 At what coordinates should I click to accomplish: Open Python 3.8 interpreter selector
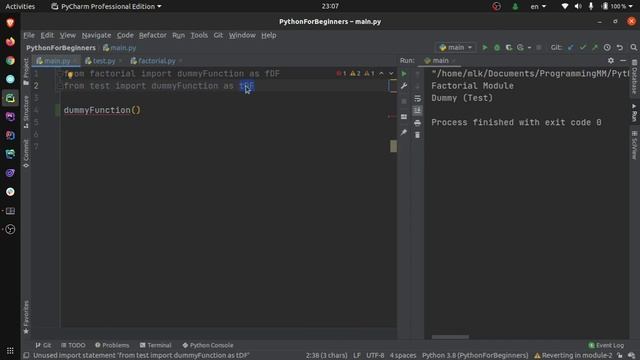(475, 356)
